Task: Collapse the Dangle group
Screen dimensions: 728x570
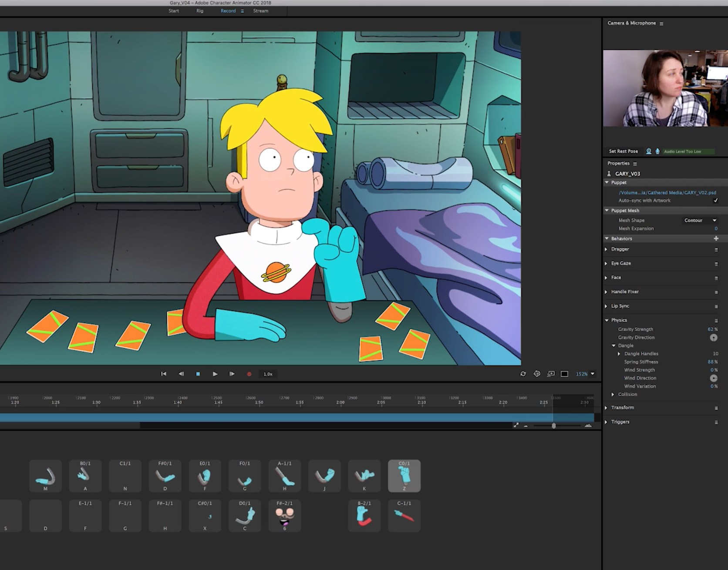Action: point(614,345)
